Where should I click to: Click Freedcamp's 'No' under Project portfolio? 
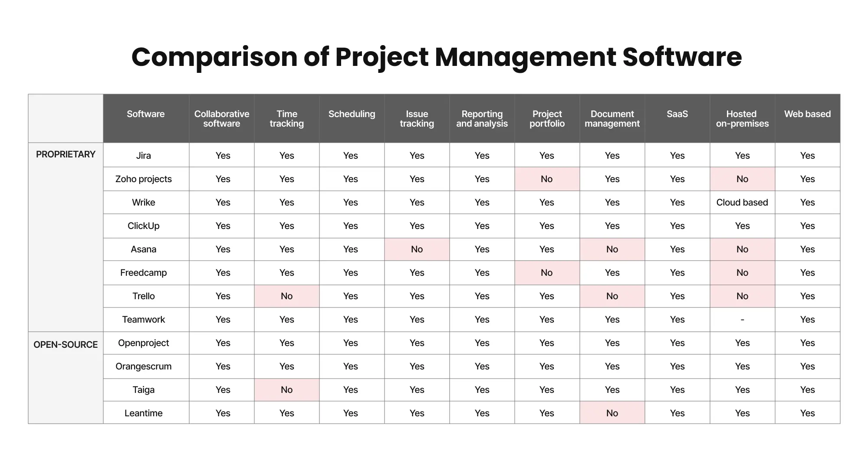pos(547,273)
